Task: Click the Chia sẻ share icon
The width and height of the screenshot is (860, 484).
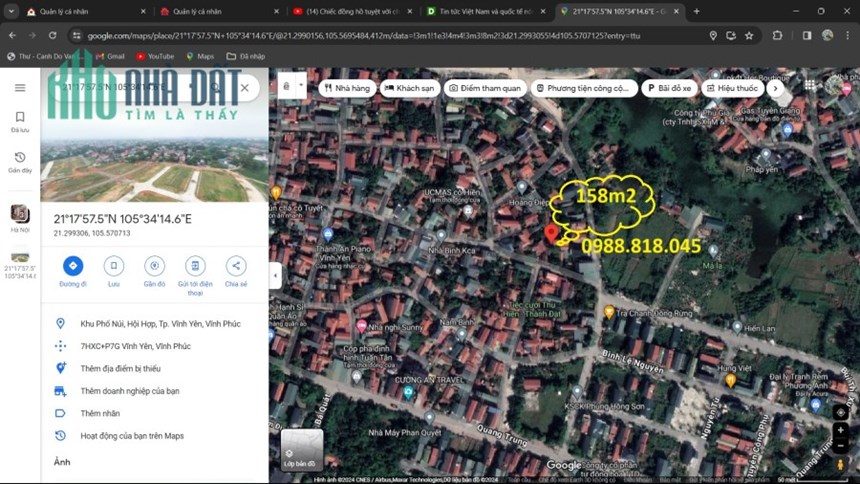Action: click(x=236, y=266)
